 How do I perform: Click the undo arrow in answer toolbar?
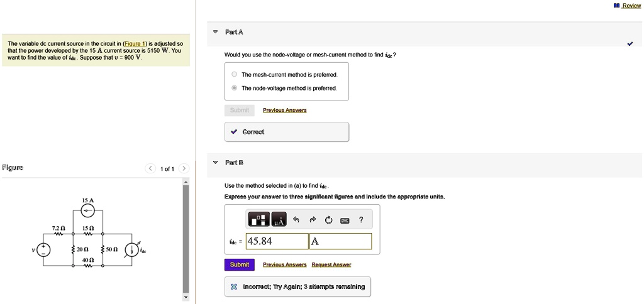(296, 220)
